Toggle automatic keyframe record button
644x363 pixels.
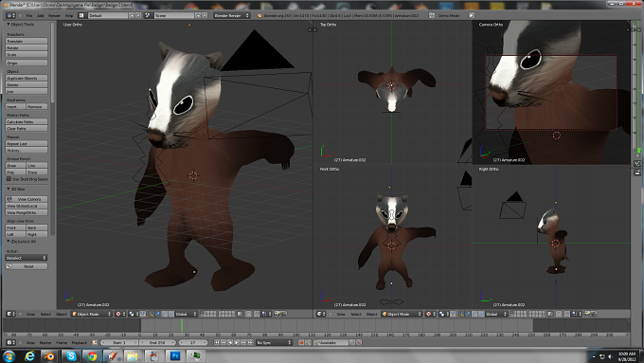click(301, 342)
